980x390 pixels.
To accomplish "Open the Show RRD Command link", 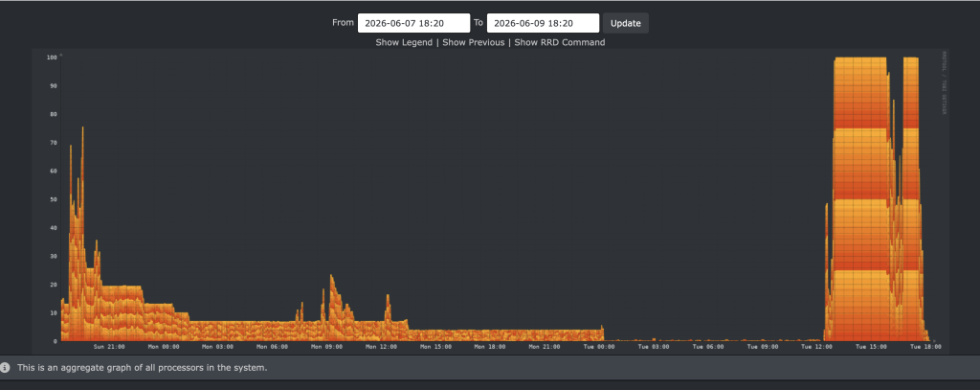I will pos(559,42).
